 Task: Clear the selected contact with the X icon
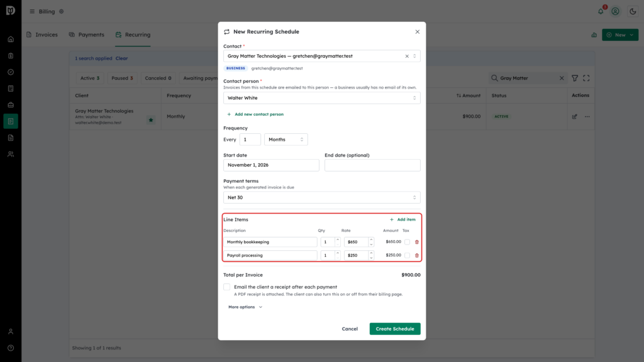pos(407,56)
